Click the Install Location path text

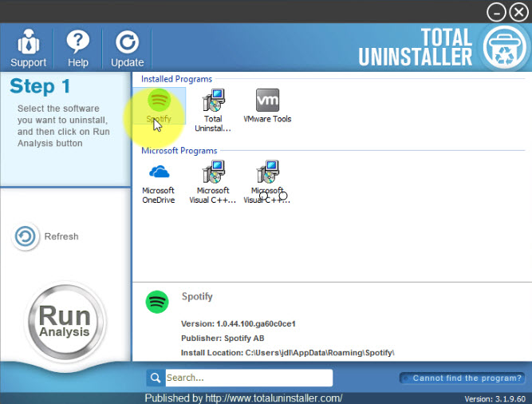(x=288, y=352)
